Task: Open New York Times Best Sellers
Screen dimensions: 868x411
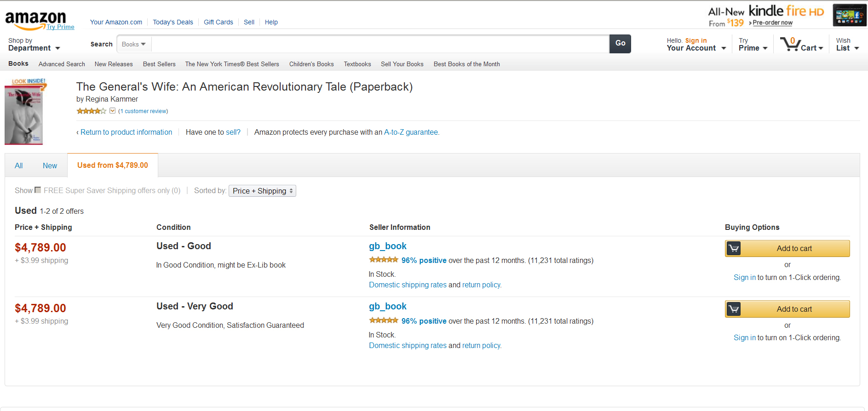Action: coord(232,64)
